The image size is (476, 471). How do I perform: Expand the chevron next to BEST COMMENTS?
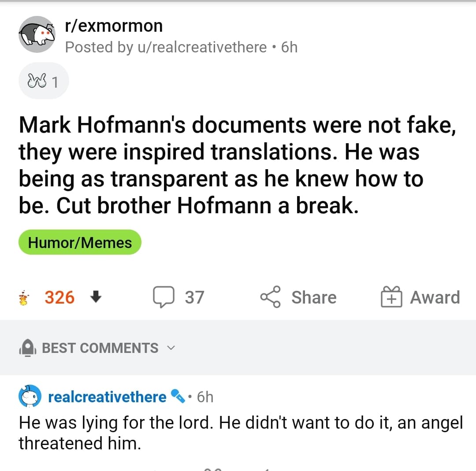171,348
